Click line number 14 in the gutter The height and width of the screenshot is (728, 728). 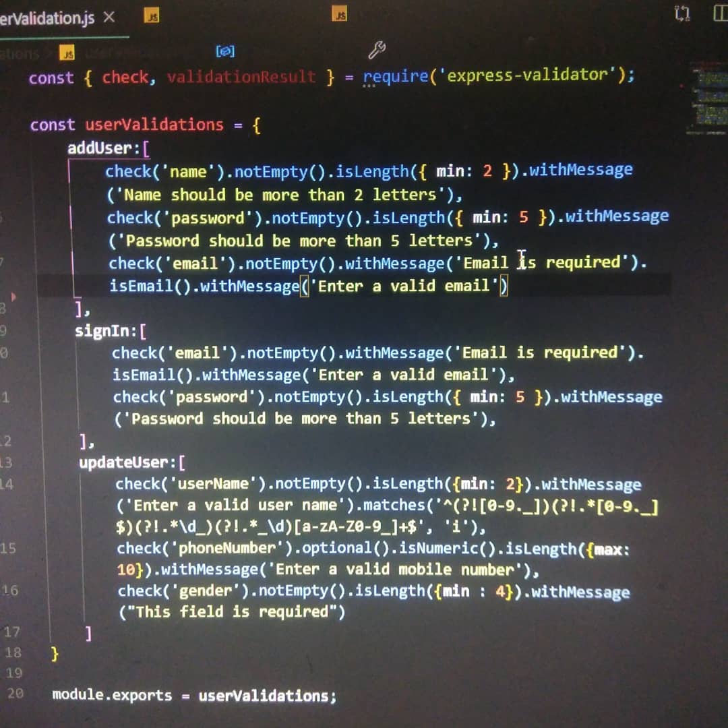pyautogui.click(x=7, y=484)
